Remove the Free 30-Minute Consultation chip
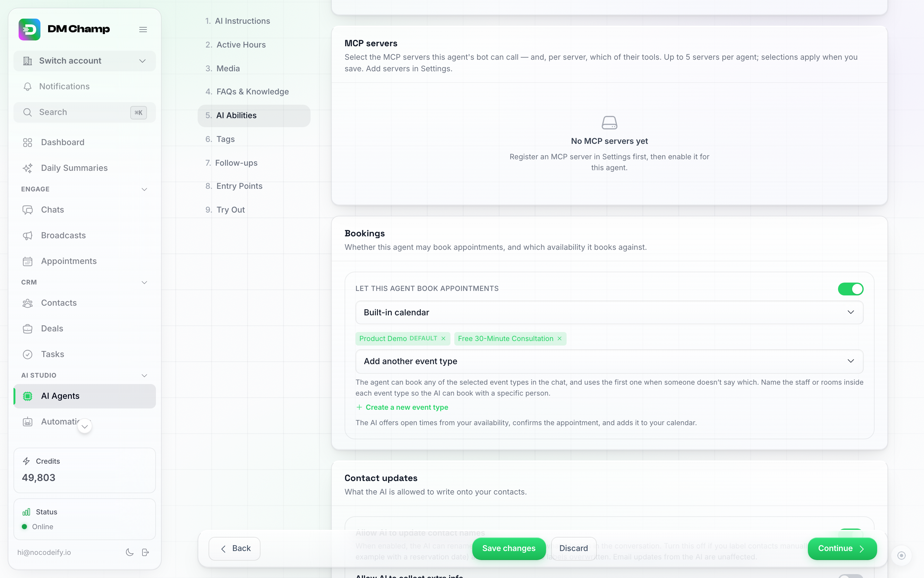Screen dimensions: 924x578 coord(559,339)
